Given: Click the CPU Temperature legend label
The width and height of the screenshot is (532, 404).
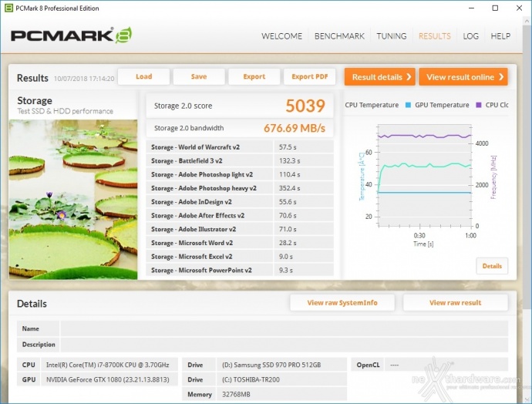Looking at the screenshot, I should coord(372,105).
